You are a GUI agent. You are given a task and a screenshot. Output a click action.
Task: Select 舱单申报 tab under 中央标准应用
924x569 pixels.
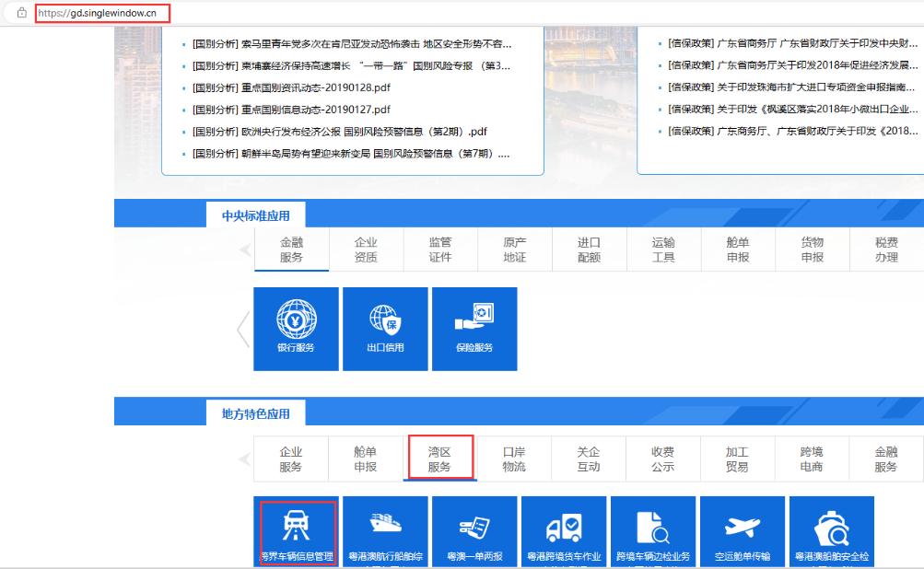tap(738, 250)
